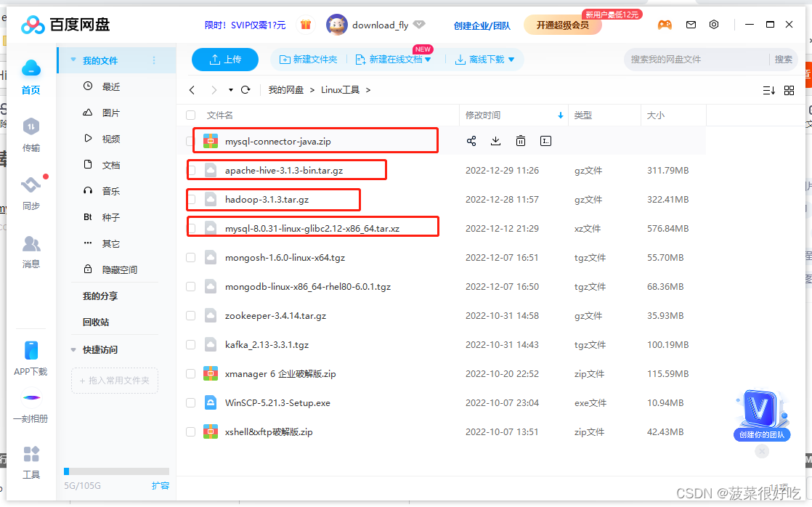
Task: Go to 我的网盘 breadcrumb
Action: click(x=286, y=90)
